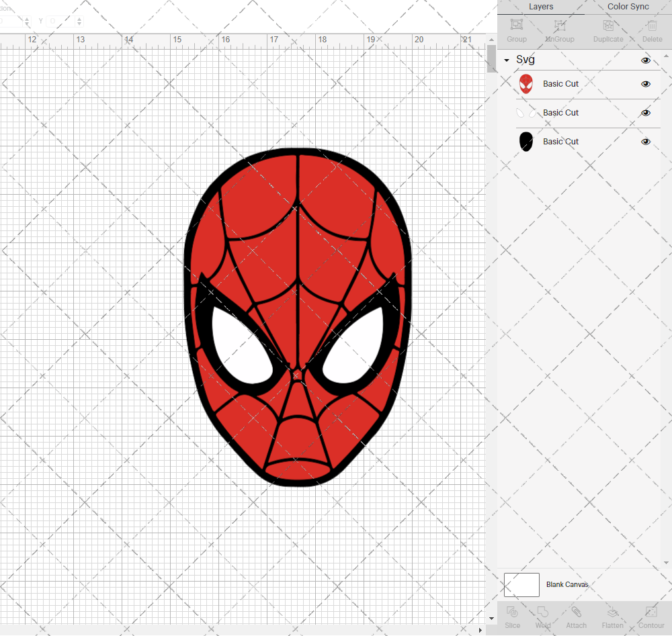672x636 pixels.
Task: Select the black silhouette layer thumbnail
Action: (x=526, y=142)
